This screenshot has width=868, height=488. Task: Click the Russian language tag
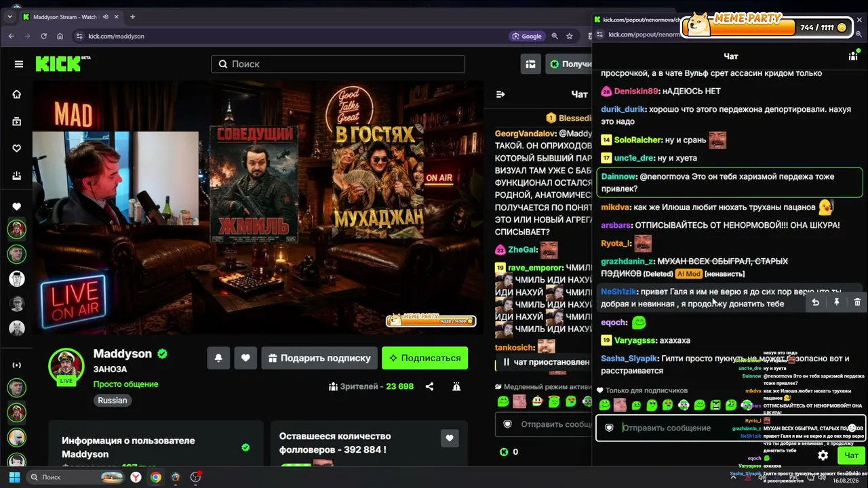[112, 400]
